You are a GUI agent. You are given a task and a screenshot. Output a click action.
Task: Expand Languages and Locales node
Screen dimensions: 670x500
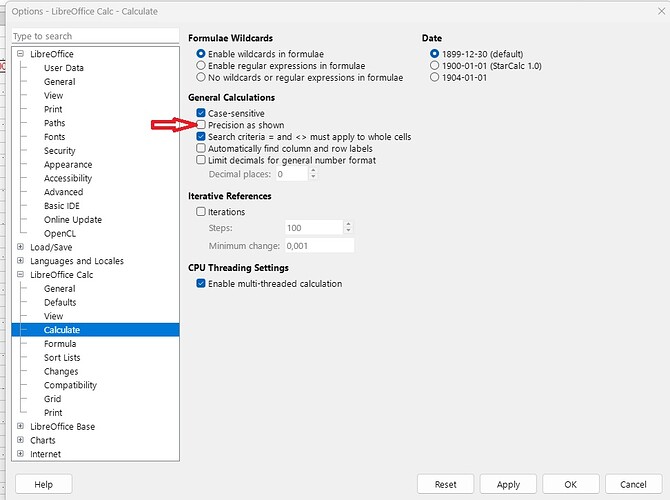coord(20,261)
